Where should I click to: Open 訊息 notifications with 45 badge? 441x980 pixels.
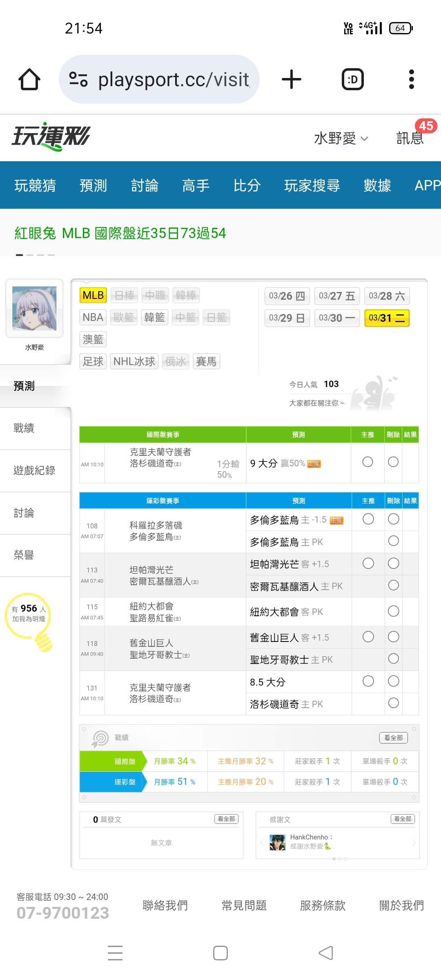point(411,138)
